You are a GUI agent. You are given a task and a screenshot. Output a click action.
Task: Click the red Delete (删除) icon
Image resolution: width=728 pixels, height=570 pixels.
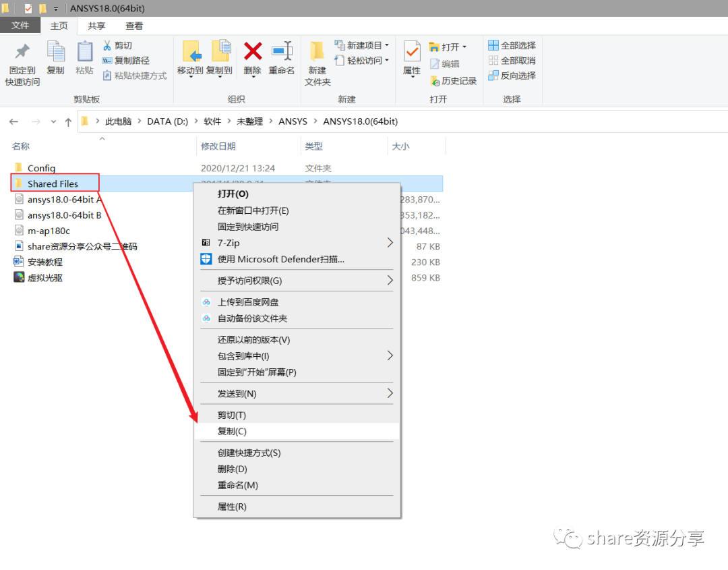(x=253, y=51)
